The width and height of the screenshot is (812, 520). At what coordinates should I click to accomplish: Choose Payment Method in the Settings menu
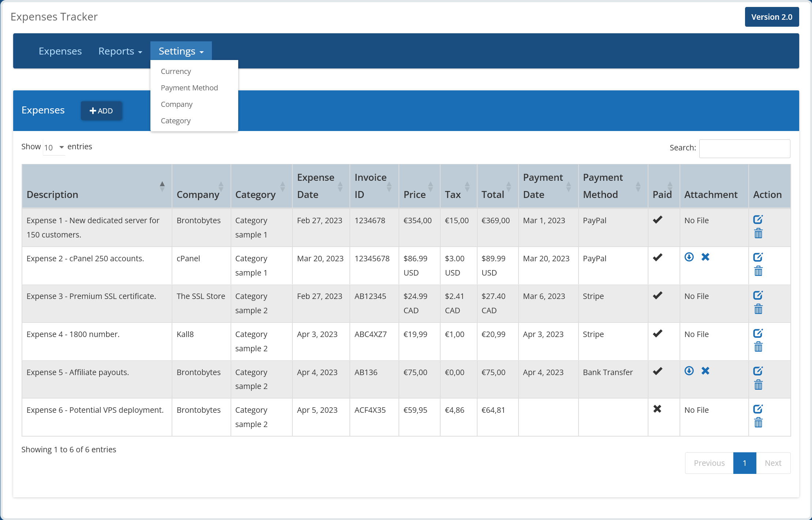point(189,88)
